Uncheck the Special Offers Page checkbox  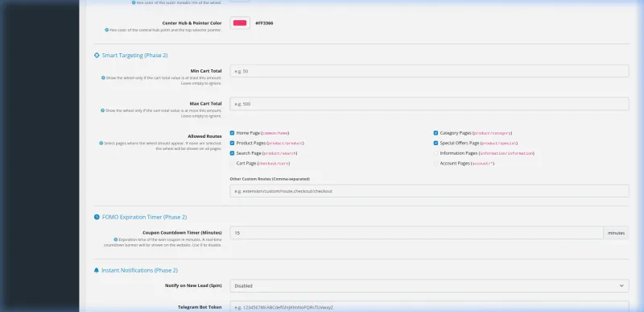(x=436, y=143)
